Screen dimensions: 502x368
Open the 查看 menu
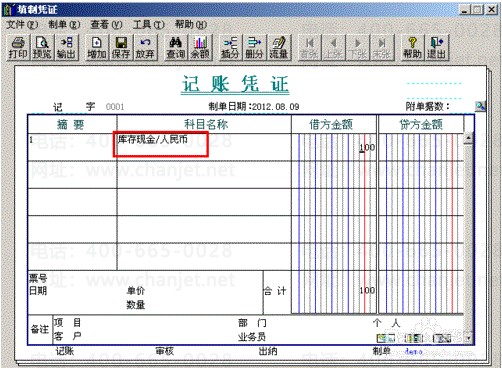[x=106, y=25]
